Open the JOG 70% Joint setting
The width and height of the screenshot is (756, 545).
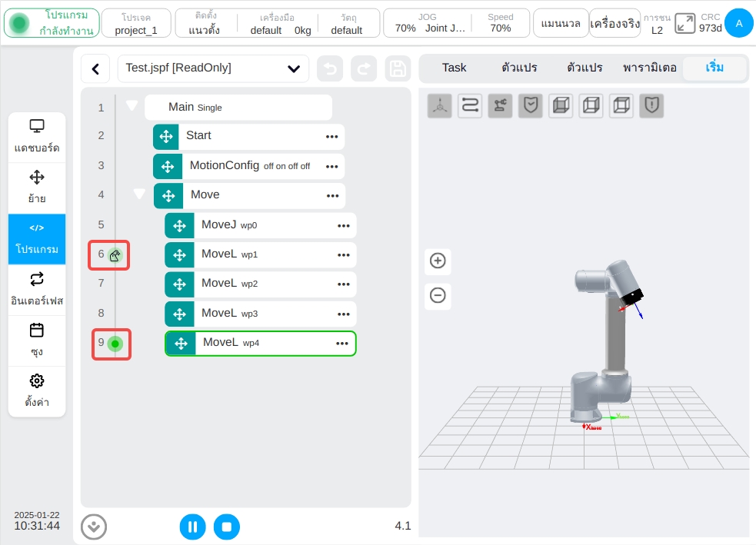pos(428,23)
